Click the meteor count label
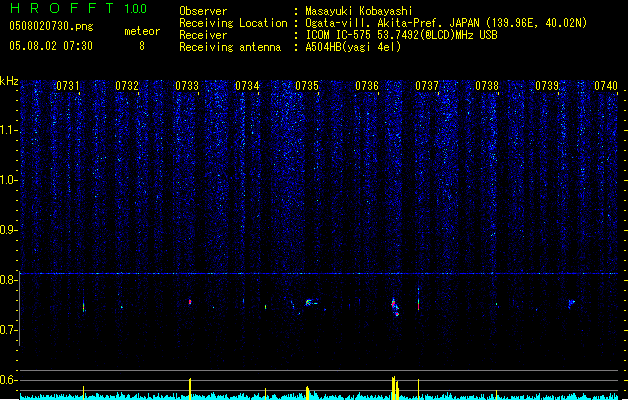629x400 pixels. (x=142, y=31)
